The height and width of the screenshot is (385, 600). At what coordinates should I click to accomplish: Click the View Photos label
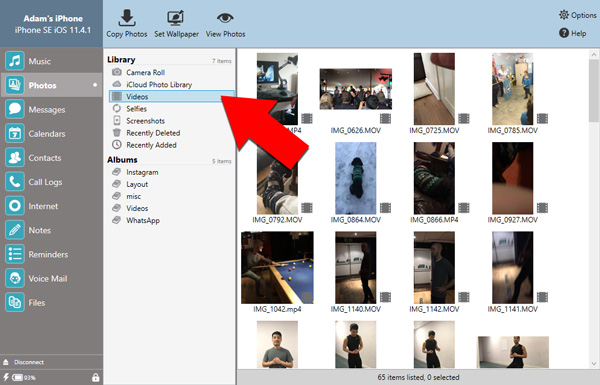point(225,34)
